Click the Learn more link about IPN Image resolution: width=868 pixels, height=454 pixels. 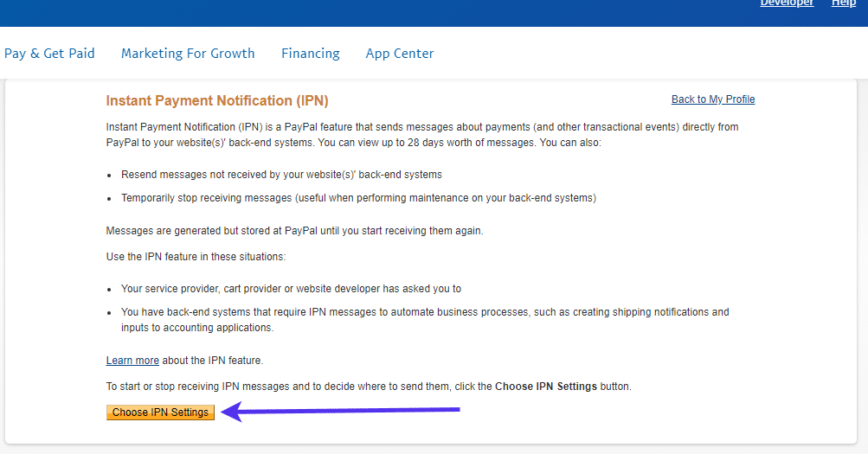pos(132,361)
